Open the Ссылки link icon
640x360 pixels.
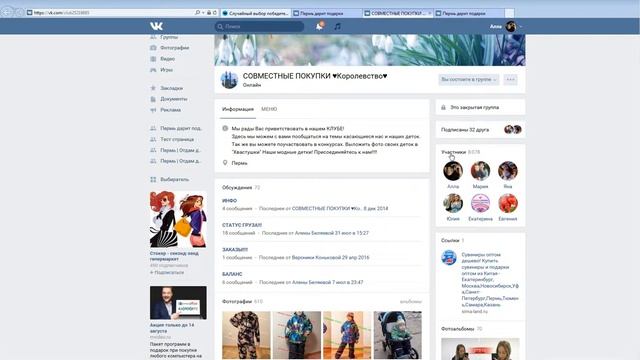point(449,258)
